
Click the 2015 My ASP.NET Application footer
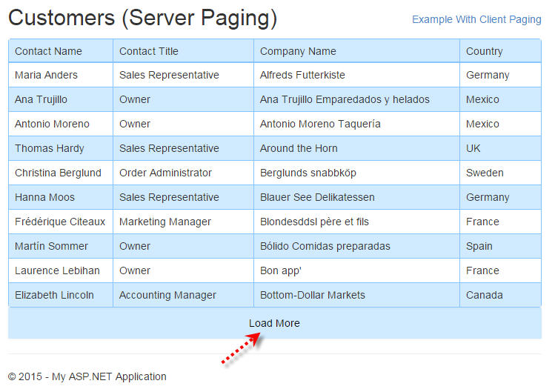(87, 376)
